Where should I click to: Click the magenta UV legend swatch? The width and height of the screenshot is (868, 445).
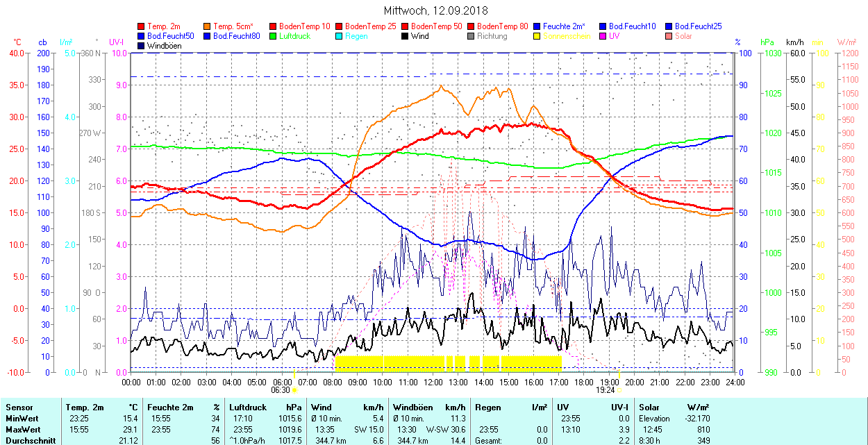(602, 36)
